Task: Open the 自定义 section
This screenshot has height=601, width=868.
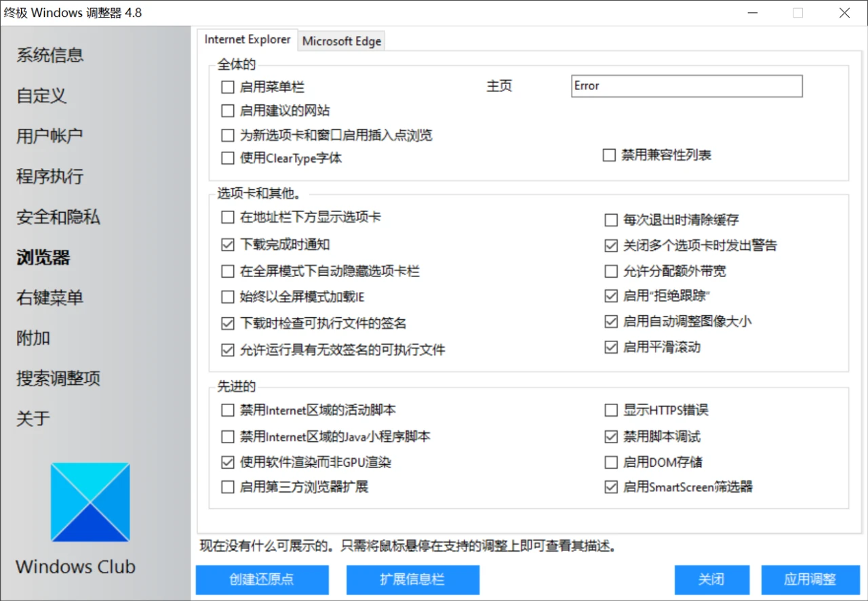Action: (41, 96)
